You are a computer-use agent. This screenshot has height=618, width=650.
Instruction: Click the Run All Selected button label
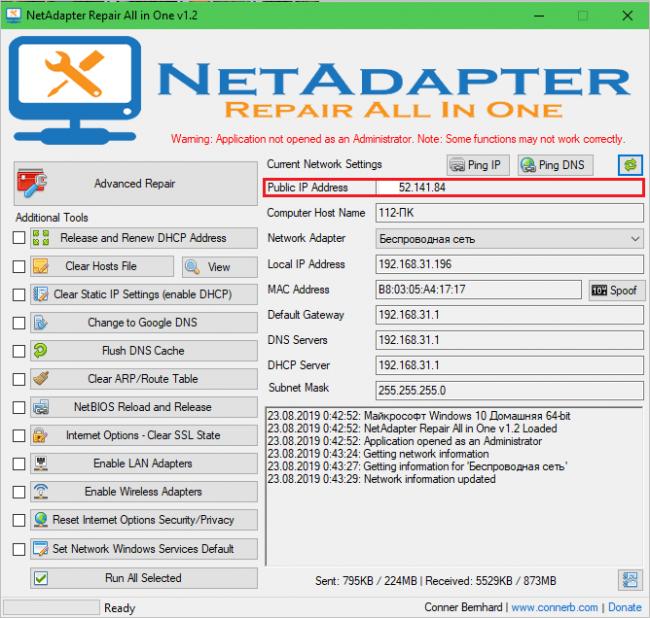(143, 578)
